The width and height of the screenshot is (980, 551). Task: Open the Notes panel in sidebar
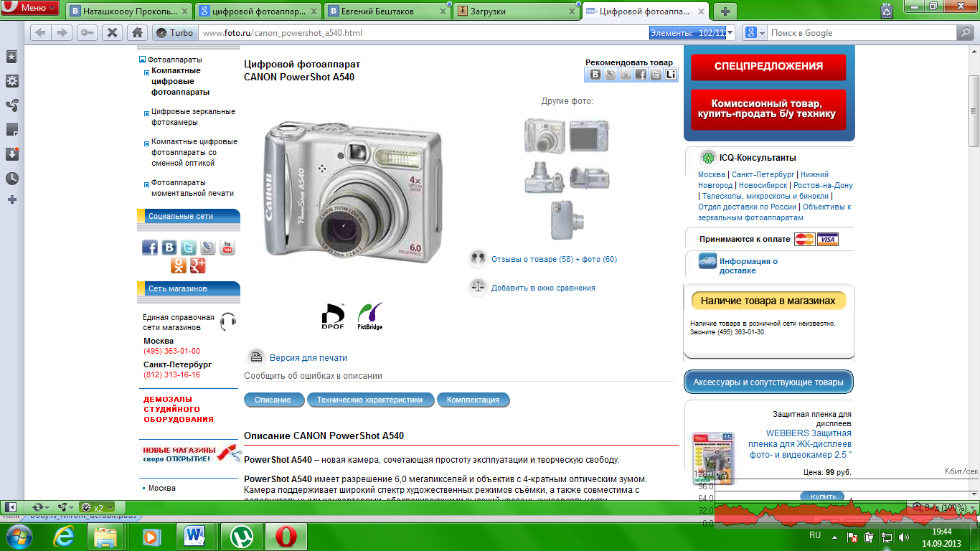pos(12,130)
